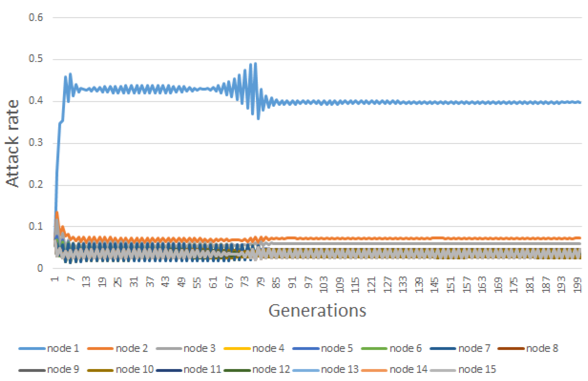
Task: Select the node 5 legend label
Action: 337,348
